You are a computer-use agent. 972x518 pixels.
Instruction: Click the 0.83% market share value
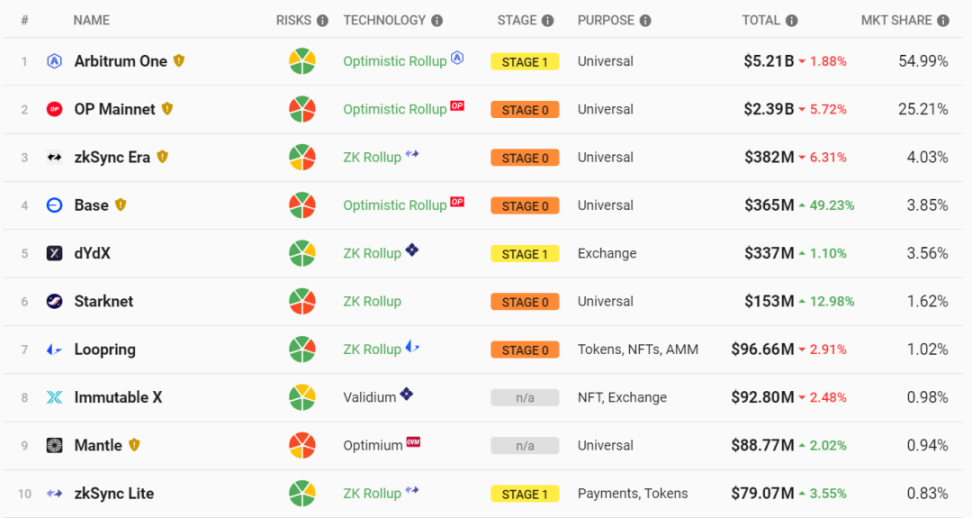[x=927, y=494]
